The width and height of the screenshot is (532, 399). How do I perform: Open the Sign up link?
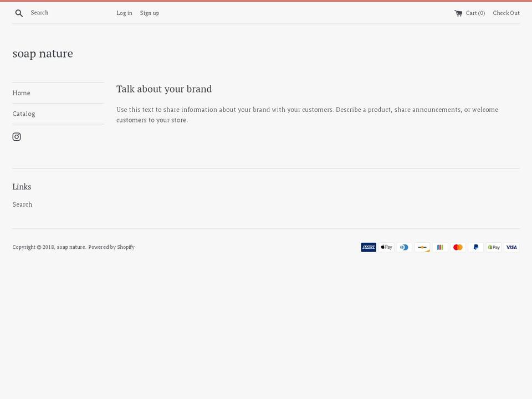pyautogui.click(x=150, y=13)
